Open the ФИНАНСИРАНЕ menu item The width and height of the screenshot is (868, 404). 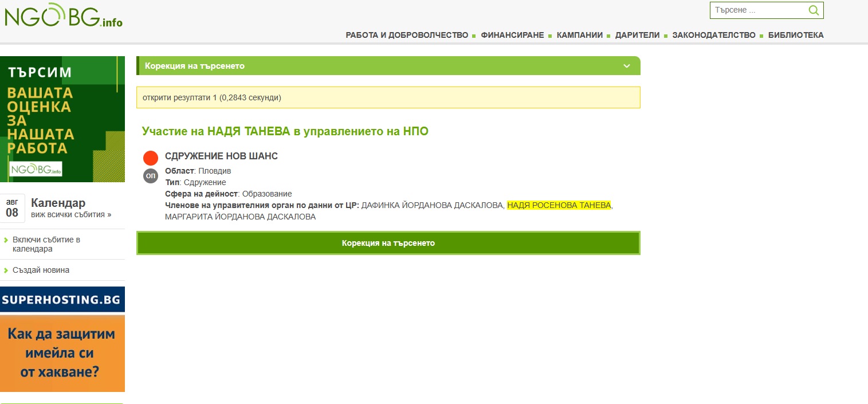coord(512,35)
